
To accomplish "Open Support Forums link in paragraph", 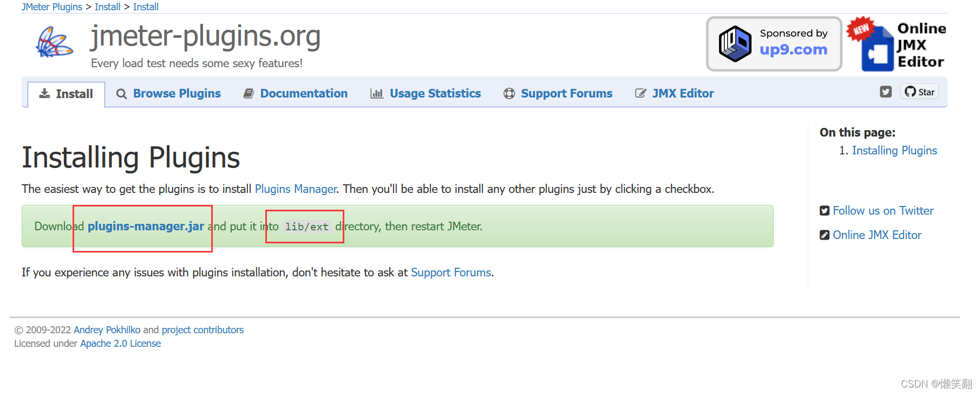I will point(451,273).
